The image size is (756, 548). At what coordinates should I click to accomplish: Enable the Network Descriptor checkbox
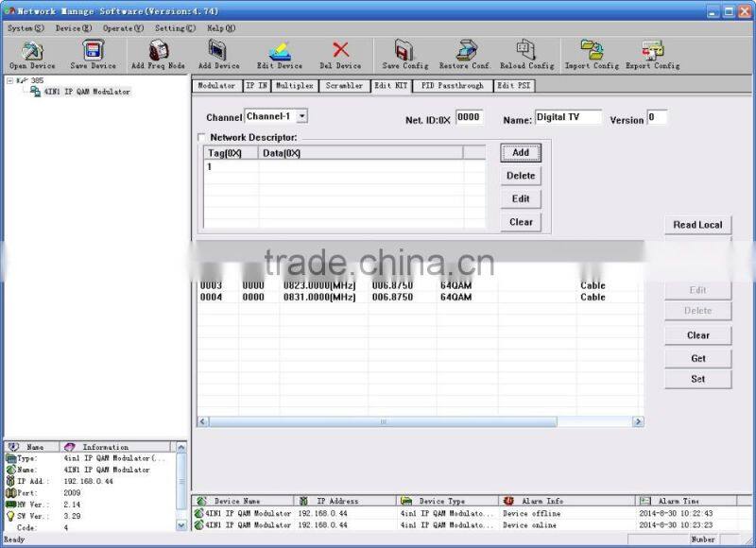tap(203, 137)
